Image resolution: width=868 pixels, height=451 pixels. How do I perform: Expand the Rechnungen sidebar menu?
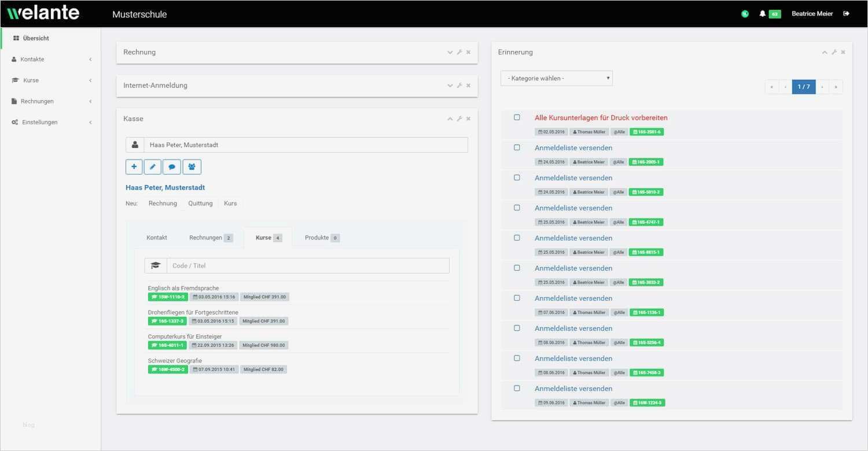[51, 101]
